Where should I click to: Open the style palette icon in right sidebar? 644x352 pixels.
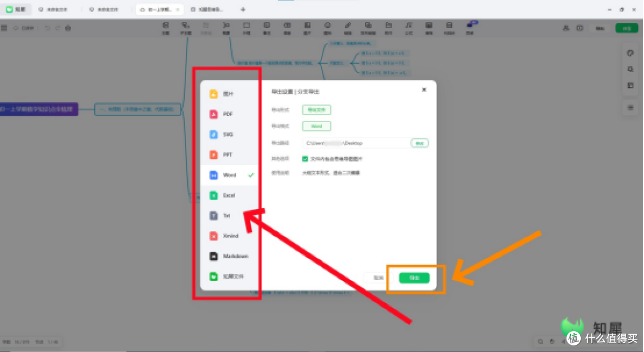630,53
